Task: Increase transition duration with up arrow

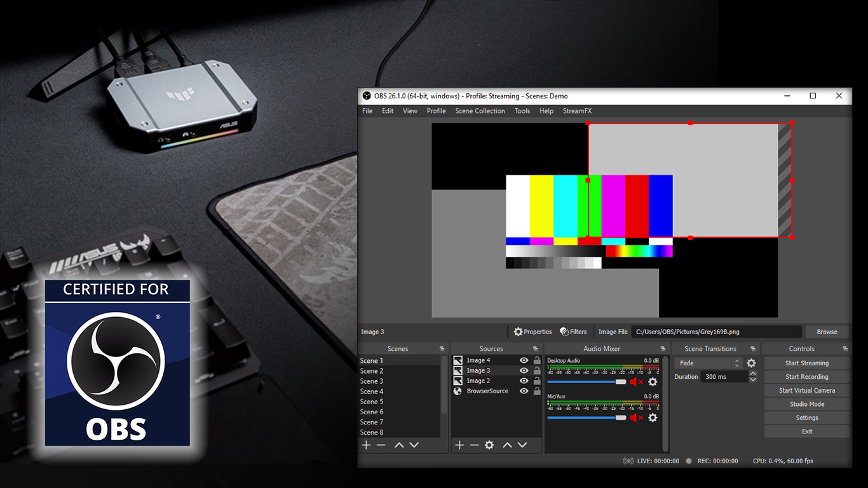Action: [753, 374]
